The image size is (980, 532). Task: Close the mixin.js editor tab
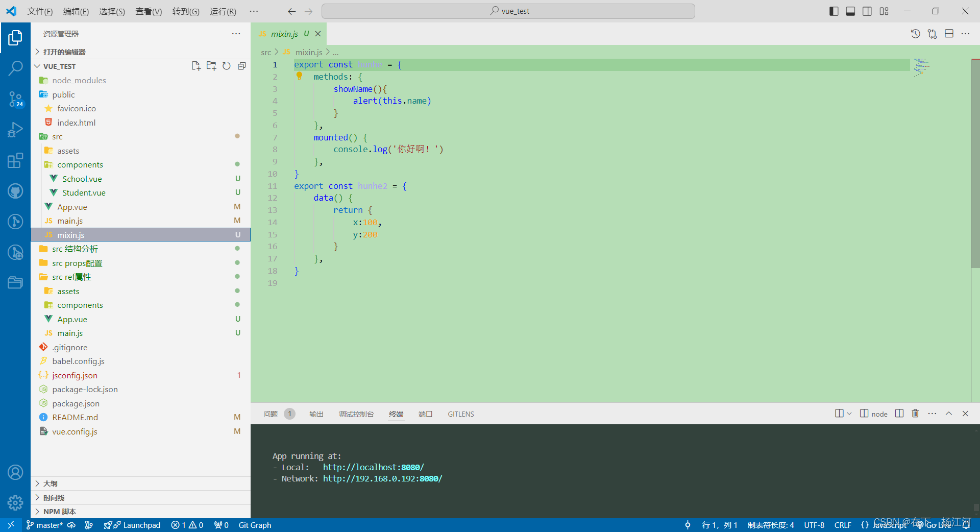point(318,34)
